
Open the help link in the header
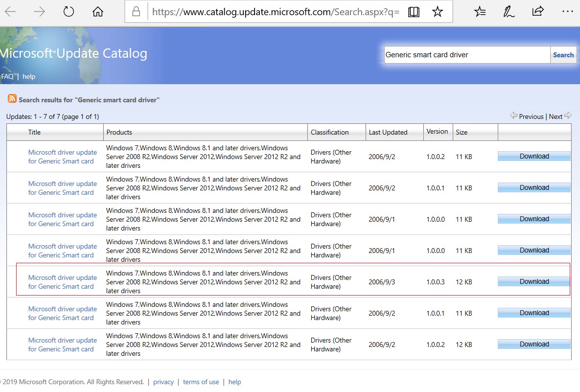click(29, 76)
